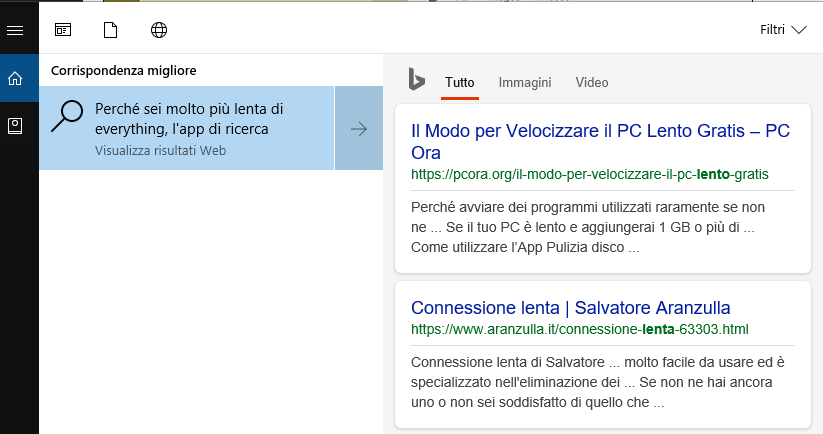This screenshot has width=823, height=434.
Task: Filter results by Apps icon
Action: (x=63, y=30)
